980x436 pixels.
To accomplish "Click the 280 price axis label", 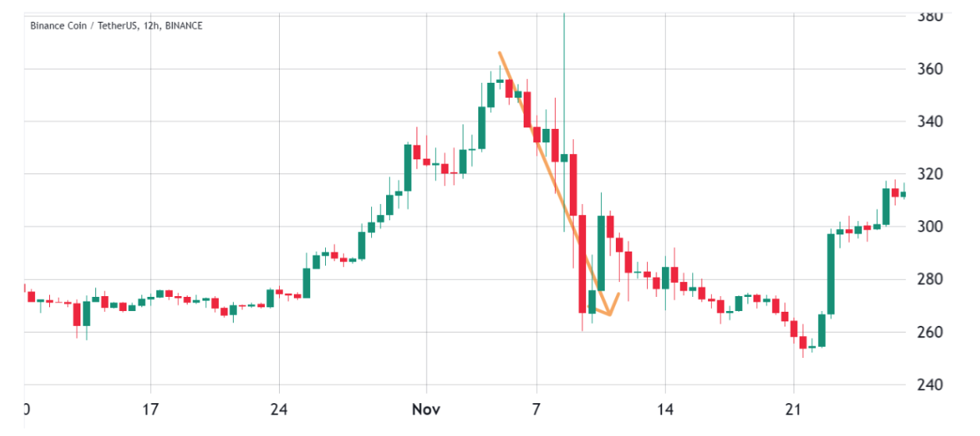I will pos(928,279).
